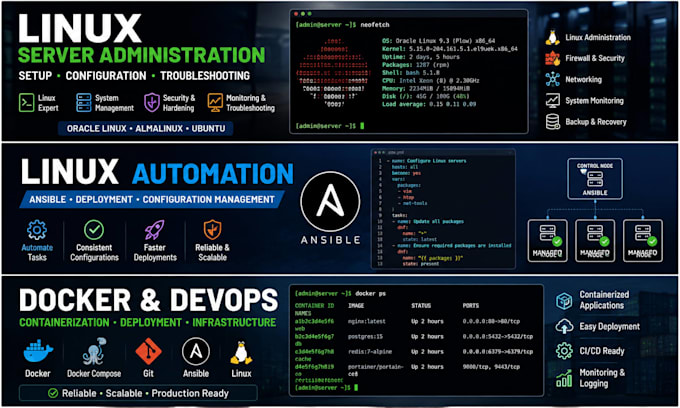Screen dimensions: 680x408
Task: Select the Linux penguin icon in Docker tools row
Action: pyautogui.click(x=241, y=353)
